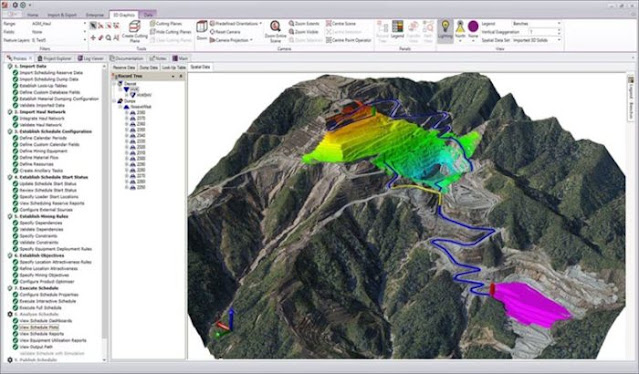The height and width of the screenshot is (374, 639).
Task: Open the Notes tab
Action: point(158,58)
